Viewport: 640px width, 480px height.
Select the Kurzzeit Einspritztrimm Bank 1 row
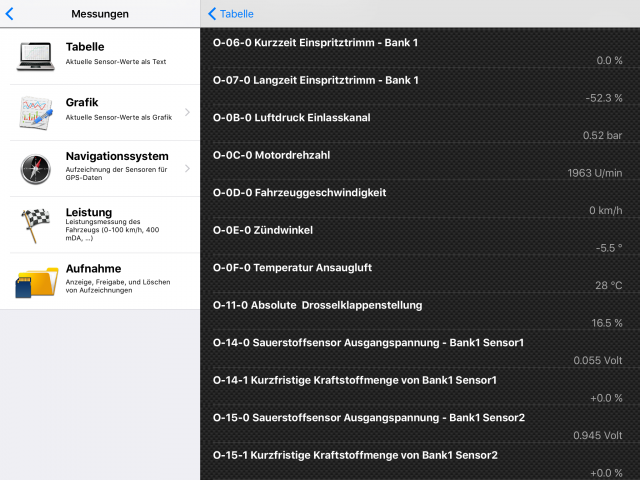(420, 51)
